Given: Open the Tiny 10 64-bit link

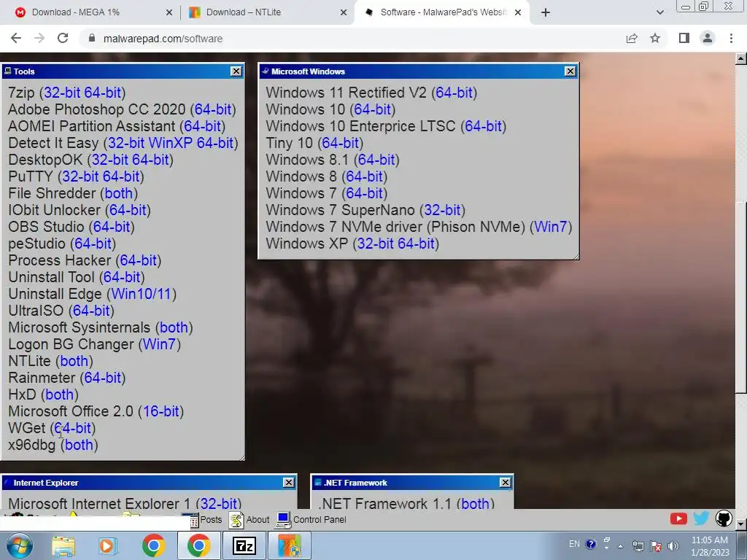Looking at the screenshot, I should pyautogui.click(x=340, y=143).
